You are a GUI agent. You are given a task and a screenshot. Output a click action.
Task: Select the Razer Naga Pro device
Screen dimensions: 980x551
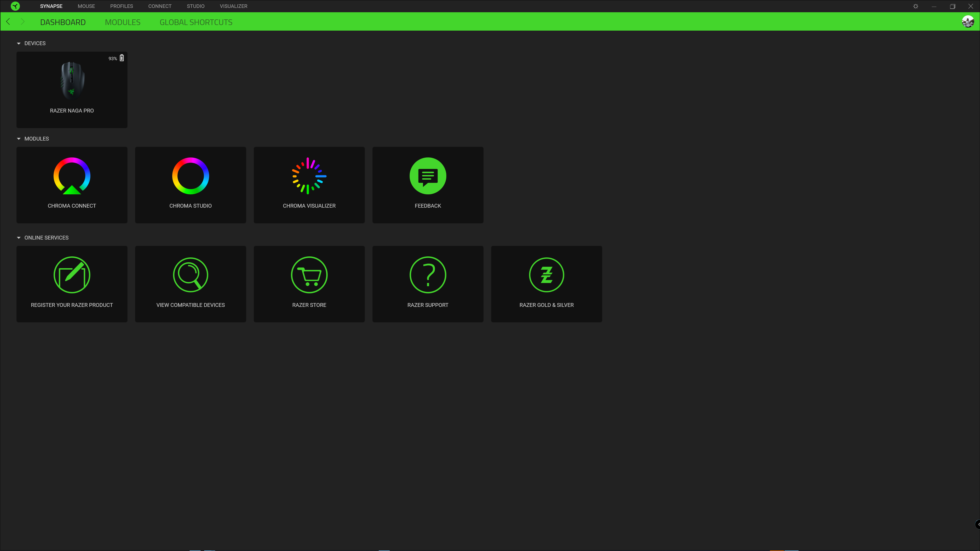pos(71,89)
